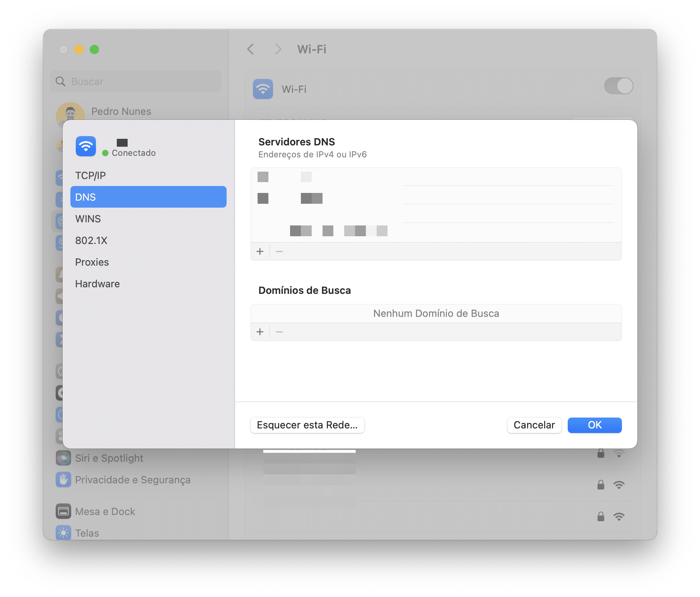The width and height of the screenshot is (700, 597).
Task: Confirm with the OK button
Action: pos(594,425)
